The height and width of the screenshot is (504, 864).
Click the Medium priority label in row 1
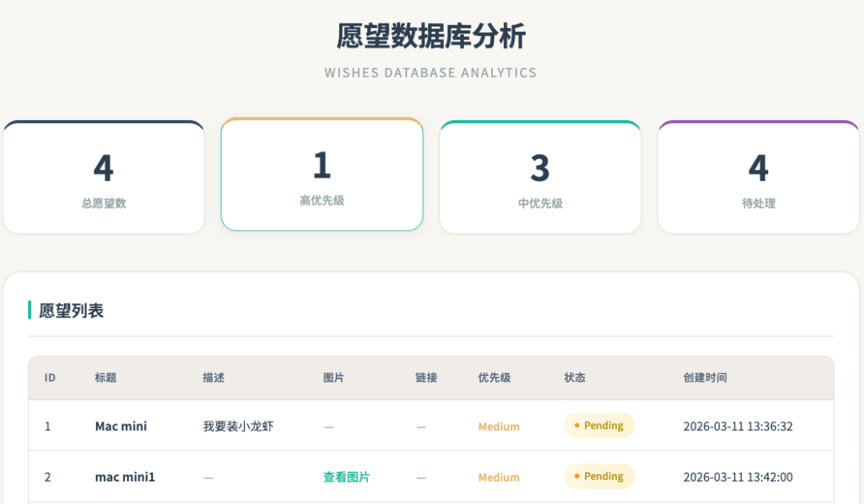(498, 427)
